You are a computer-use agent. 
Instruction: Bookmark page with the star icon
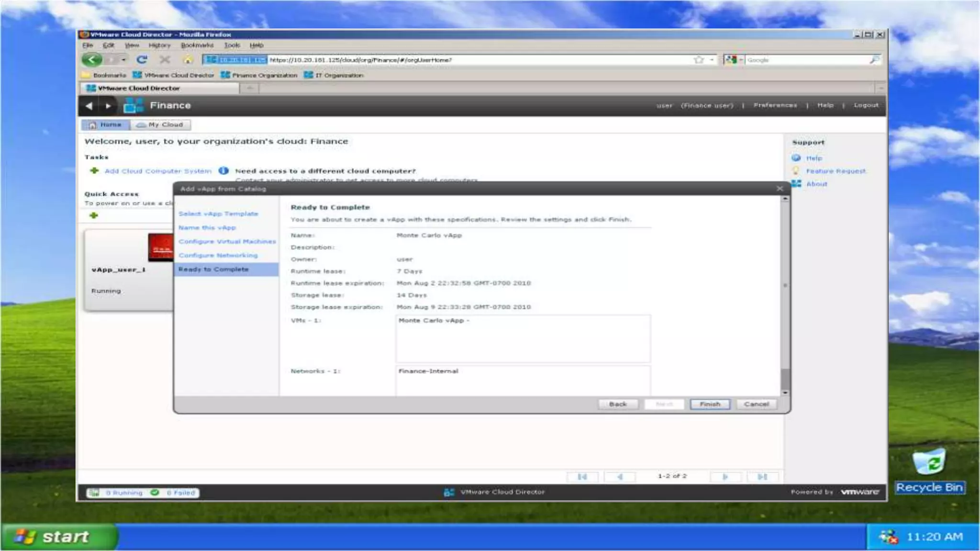(x=699, y=60)
